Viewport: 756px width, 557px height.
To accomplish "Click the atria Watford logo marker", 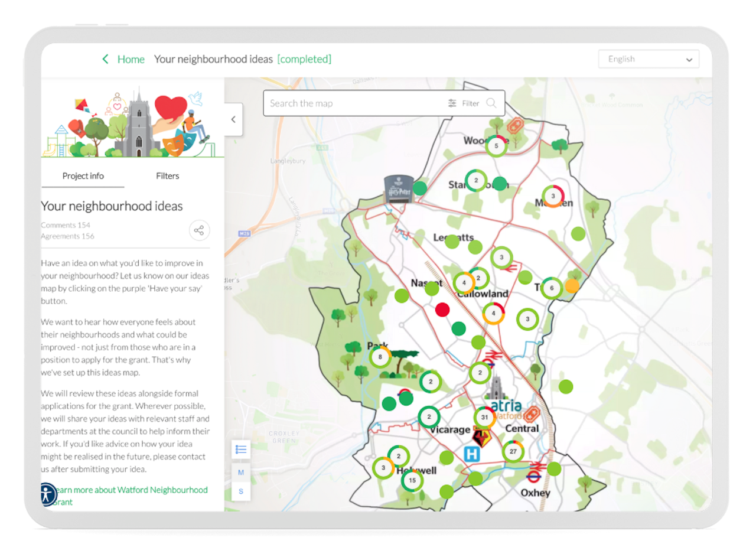I will point(506,406).
